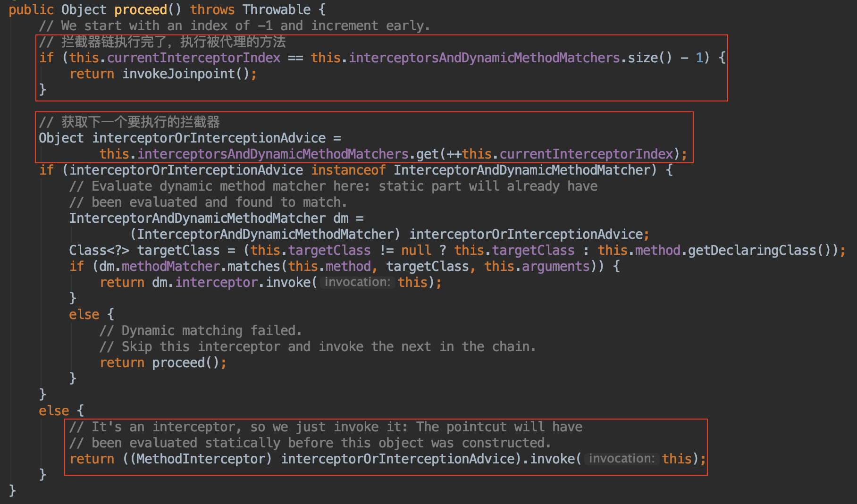857x504 pixels.
Task: Click invocation hint on the MethodInterceptor line
Action: click(621, 459)
